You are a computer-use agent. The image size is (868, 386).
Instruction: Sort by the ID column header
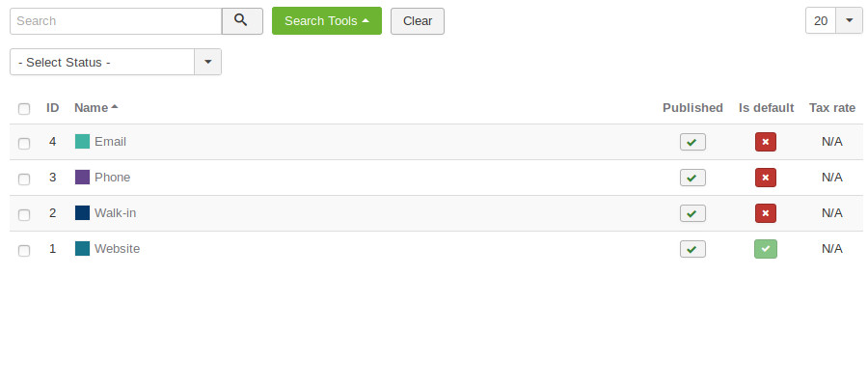(x=53, y=108)
